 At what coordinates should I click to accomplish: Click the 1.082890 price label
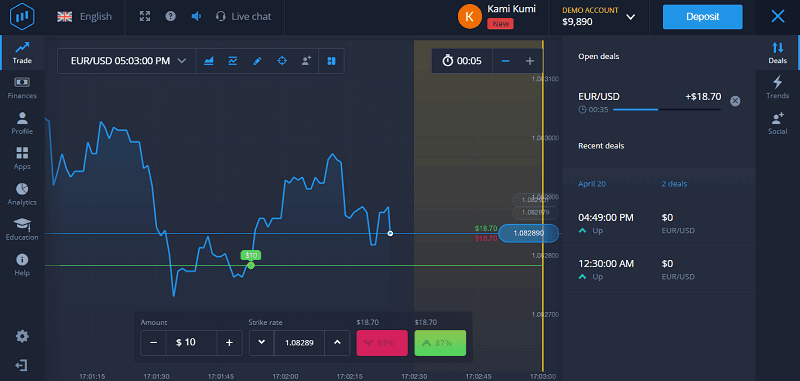(x=528, y=233)
